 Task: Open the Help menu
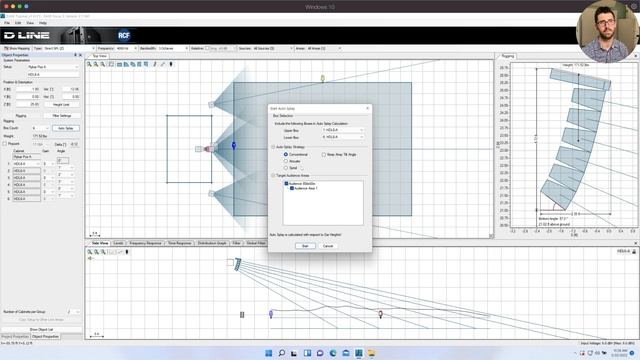coord(43,23)
